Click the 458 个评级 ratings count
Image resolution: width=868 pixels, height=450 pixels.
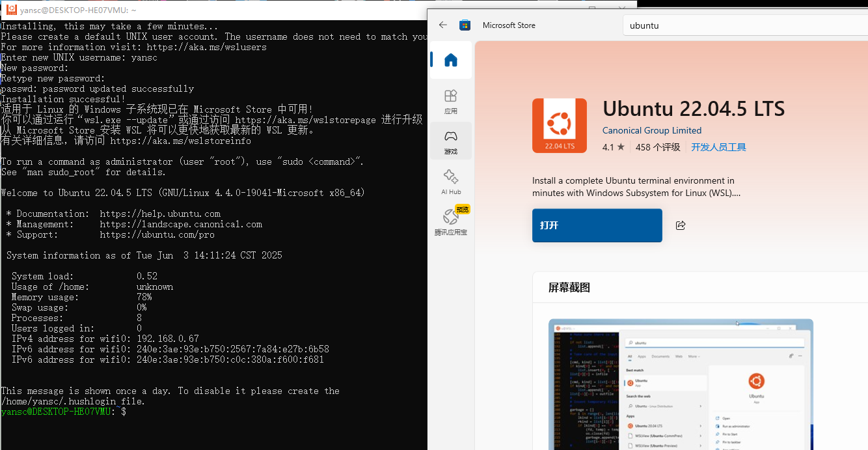658,147
